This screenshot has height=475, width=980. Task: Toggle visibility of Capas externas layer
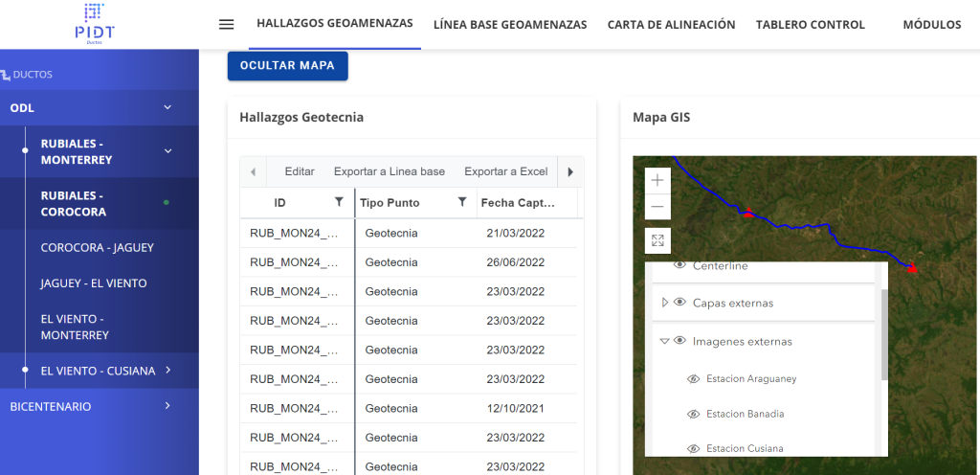pyautogui.click(x=679, y=303)
